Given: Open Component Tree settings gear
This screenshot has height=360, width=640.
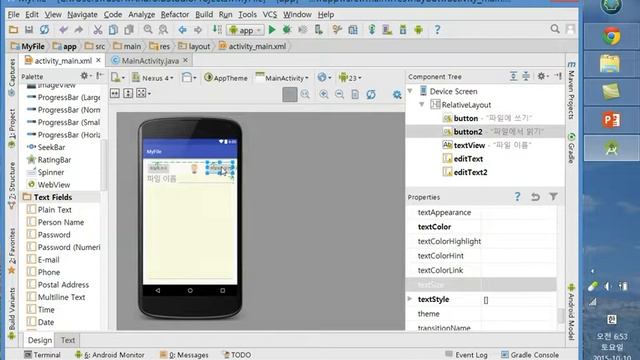Looking at the screenshot, I should pos(542,76).
